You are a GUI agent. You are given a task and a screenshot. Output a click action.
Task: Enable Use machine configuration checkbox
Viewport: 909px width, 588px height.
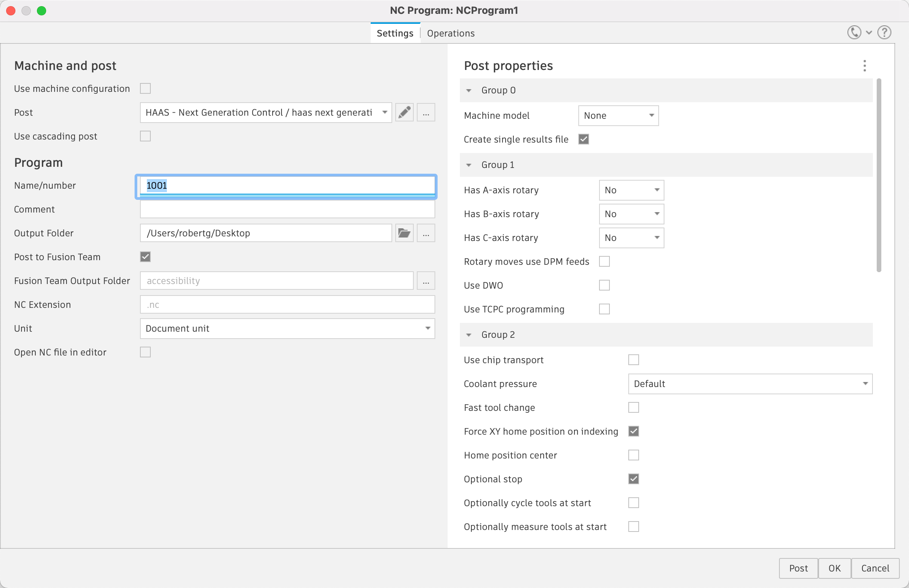click(145, 89)
